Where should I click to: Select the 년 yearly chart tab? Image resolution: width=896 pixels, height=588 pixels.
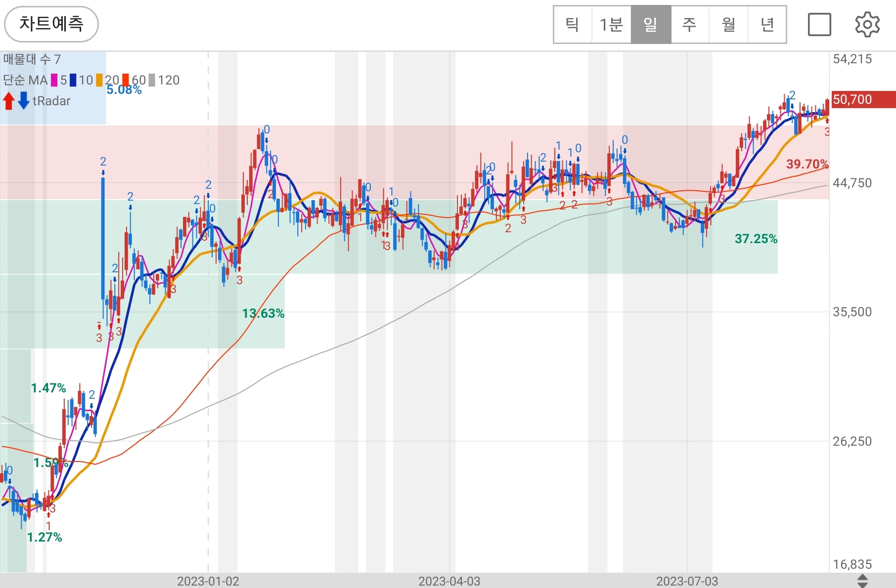click(767, 25)
